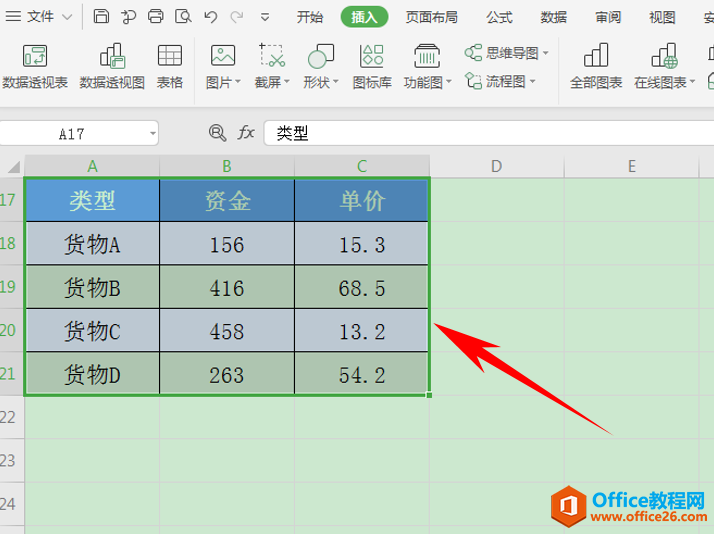Expand the 流程图 dropdown arrow
This screenshot has width=714, height=534.
pyautogui.click(x=532, y=82)
